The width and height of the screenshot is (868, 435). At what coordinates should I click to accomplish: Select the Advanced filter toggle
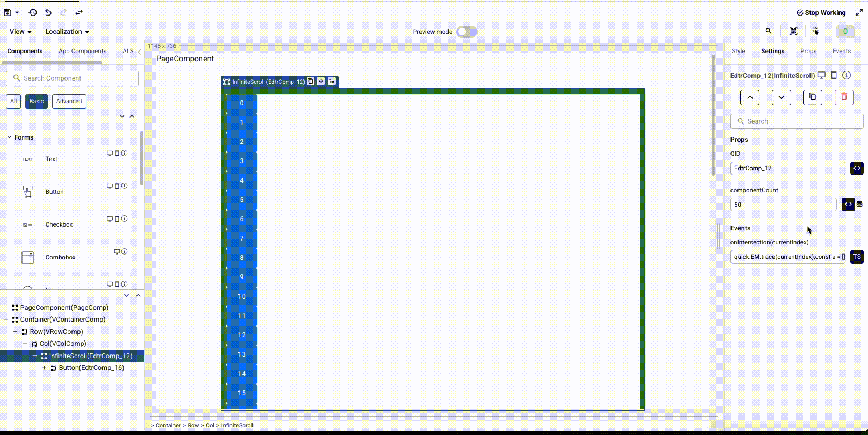(69, 102)
